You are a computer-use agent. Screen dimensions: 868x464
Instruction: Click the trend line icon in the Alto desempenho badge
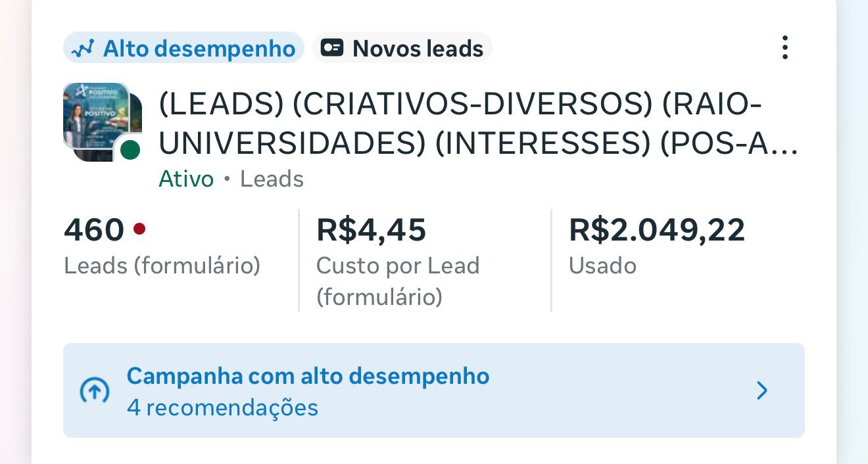(x=83, y=49)
